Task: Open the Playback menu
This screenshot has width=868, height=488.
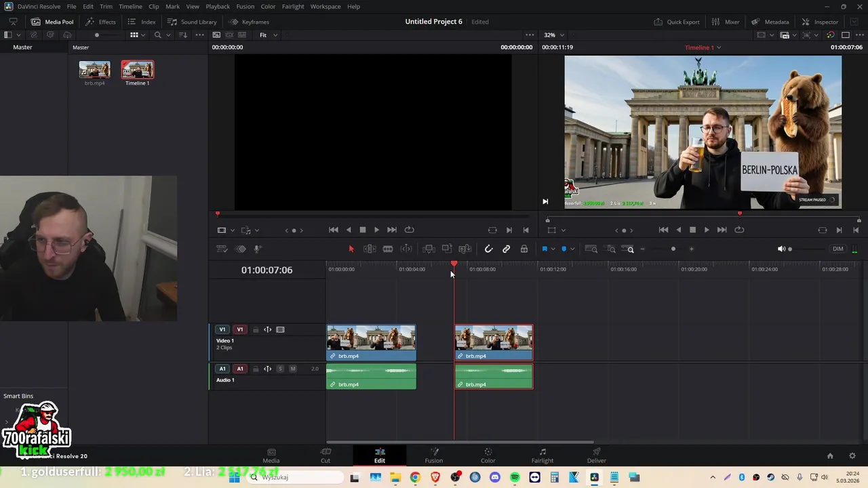Action: pyautogui.click(x=218, y=6)
